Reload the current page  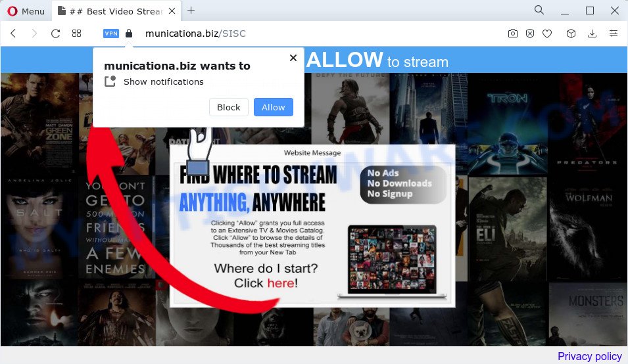[56, 34]
